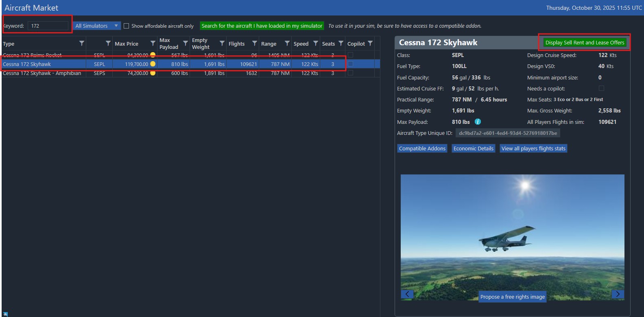Click the 100LL fuel type value
Screen dimensions: 644x317
coord(459,66)
